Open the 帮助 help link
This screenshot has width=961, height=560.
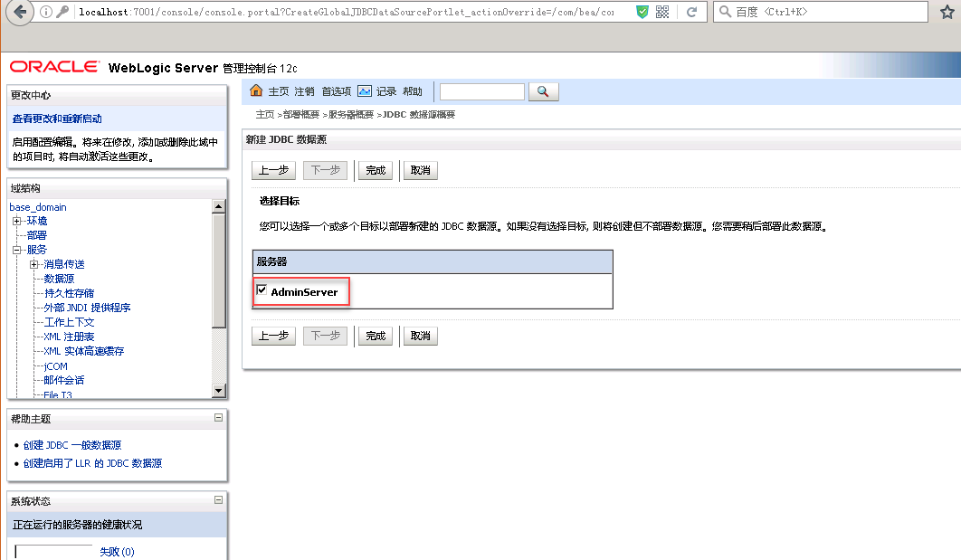pos(413,91)
